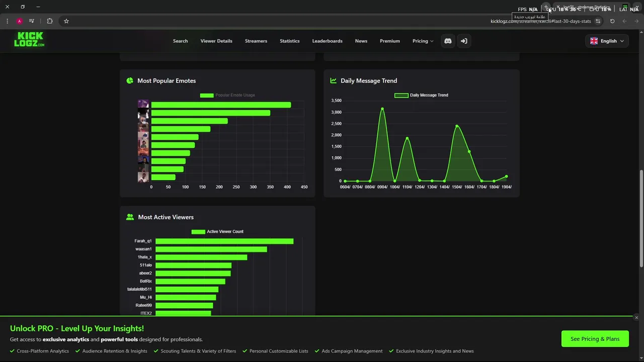Bookmark this page with the star icon
Viewport: 644px width, 362px height.
66,21
